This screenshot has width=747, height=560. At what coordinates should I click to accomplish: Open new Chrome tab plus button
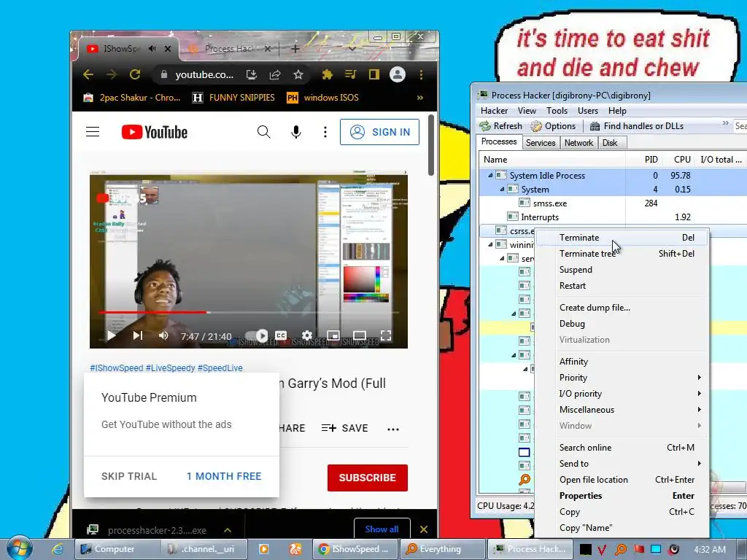pos(295,49)
